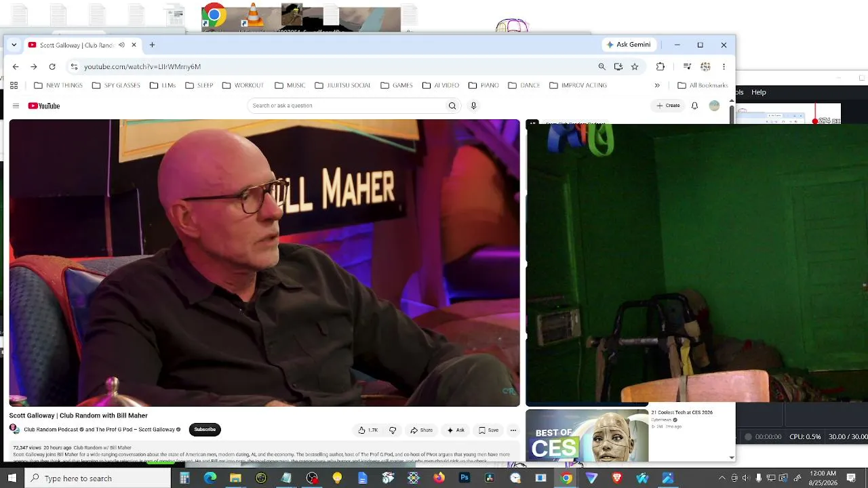Open '21 Coolest Tech at CES 2026' title
The width and height of the screenshot is (868, 488).
[x=682, y=412]
